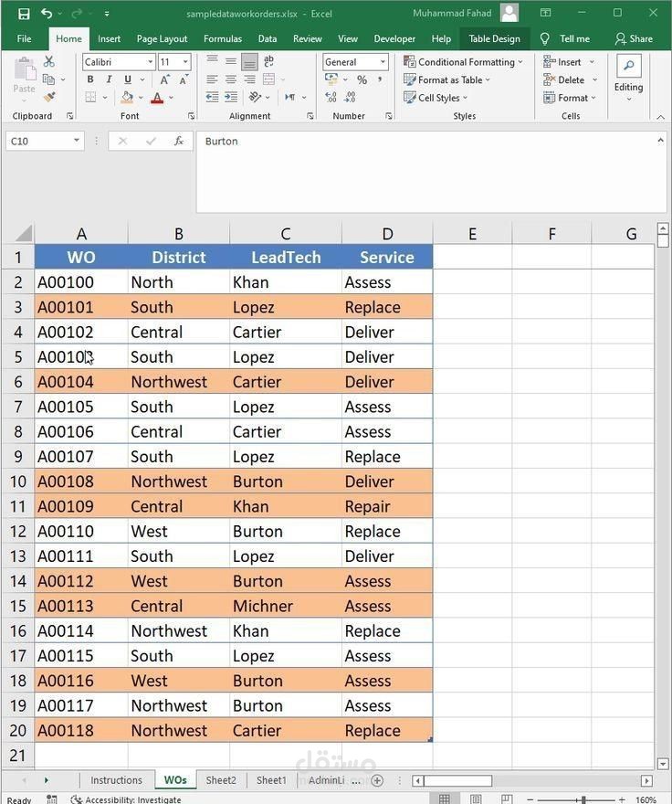Align text to the right
The width and height of the screenshot is (672, 804).
(249, 79)
